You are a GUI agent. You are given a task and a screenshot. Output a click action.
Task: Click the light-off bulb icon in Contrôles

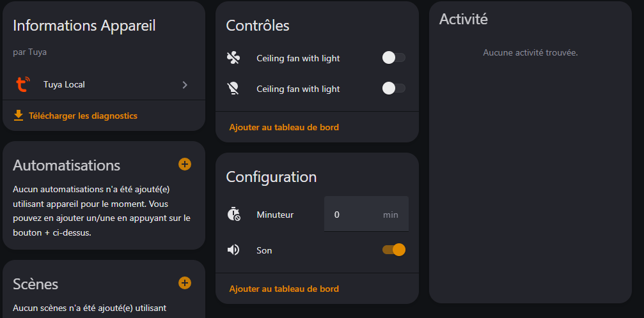233,89
